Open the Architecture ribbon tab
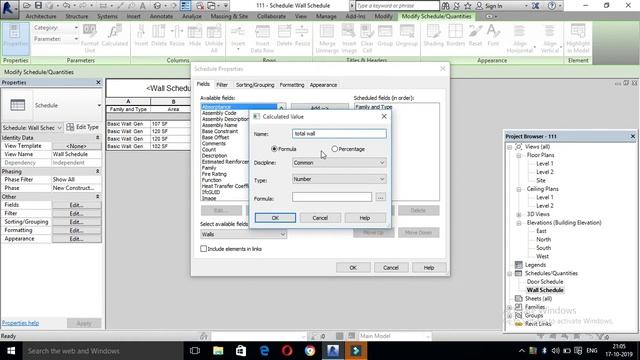Viewport: 640px width, 360px height. coord(41,16)
